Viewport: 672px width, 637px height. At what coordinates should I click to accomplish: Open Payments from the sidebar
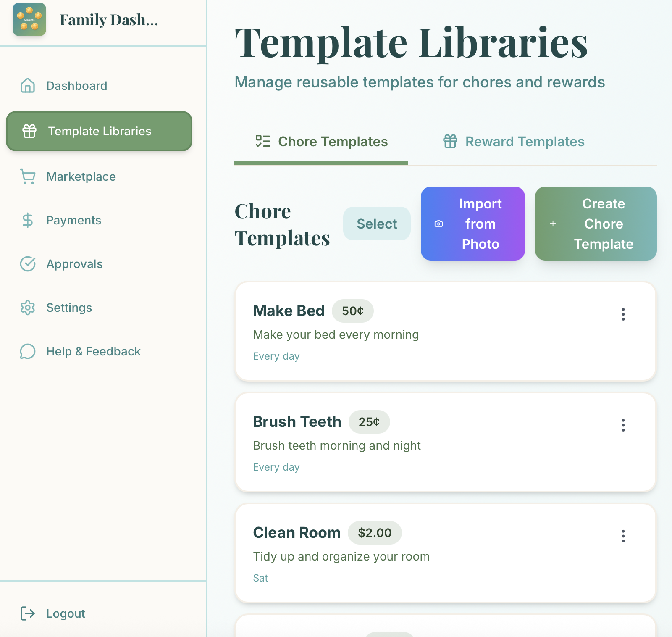pos(99,220)
